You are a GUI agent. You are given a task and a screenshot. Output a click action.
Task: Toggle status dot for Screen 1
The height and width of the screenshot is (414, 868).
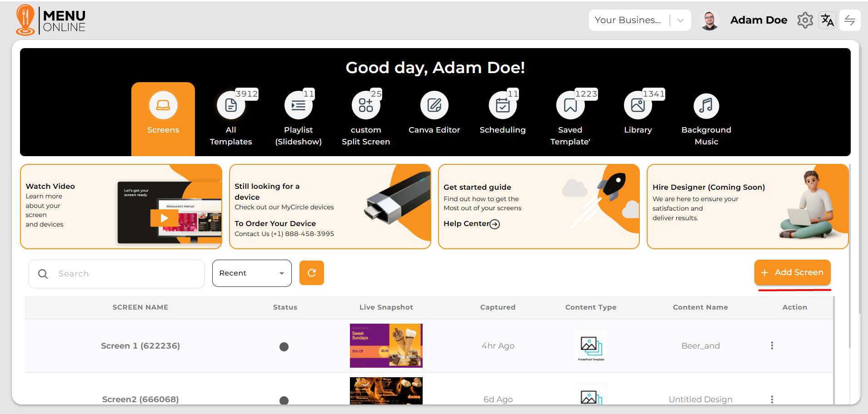pyautogui.click(x=284, y=347)
